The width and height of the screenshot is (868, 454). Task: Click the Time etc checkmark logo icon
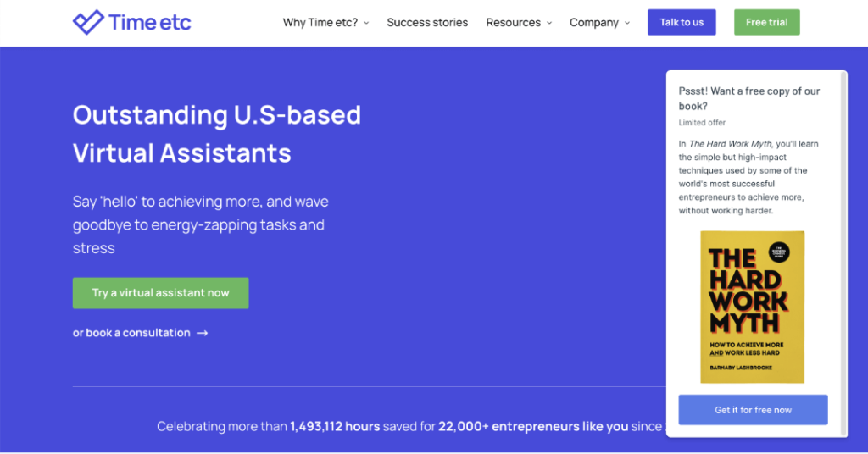[x=87, y=22]
